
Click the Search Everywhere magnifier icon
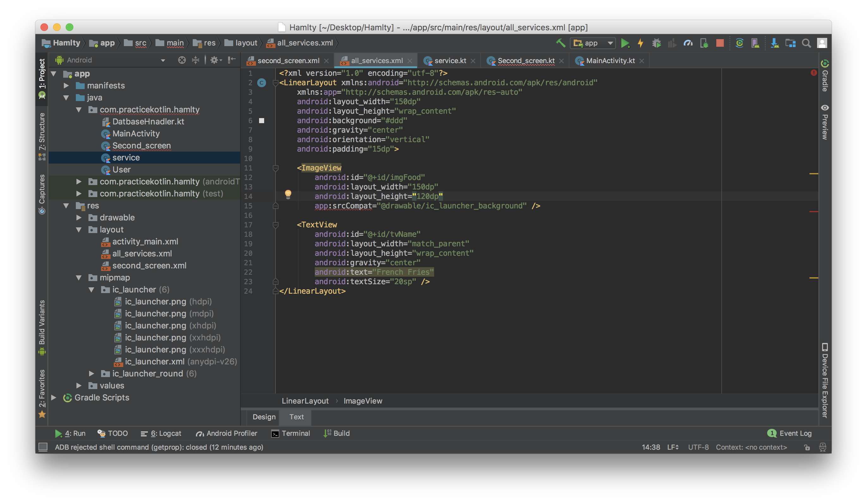(x=806, y=43)
